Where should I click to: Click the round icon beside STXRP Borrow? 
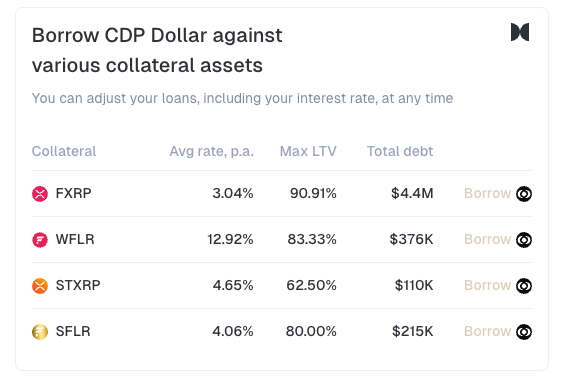[524, 286]
